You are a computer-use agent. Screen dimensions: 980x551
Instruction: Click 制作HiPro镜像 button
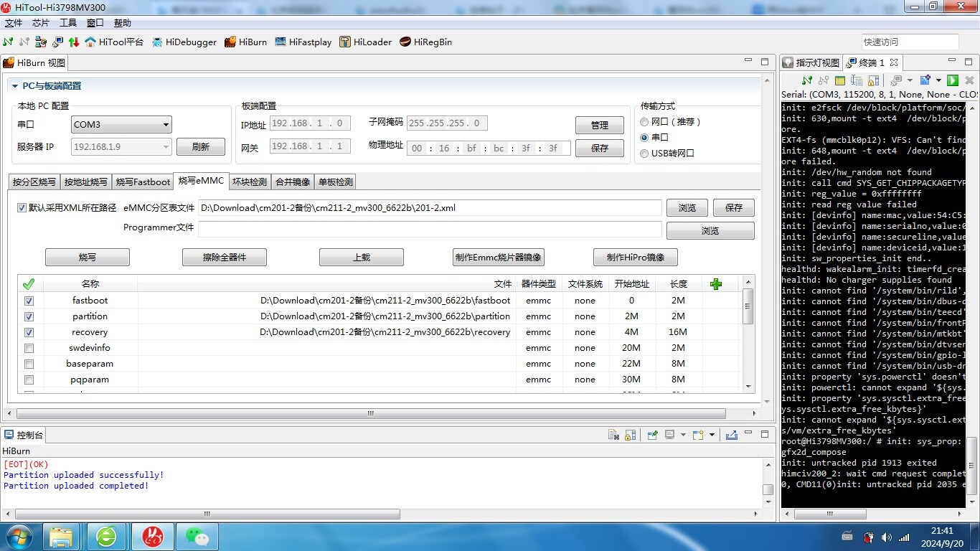pos(636,257)
